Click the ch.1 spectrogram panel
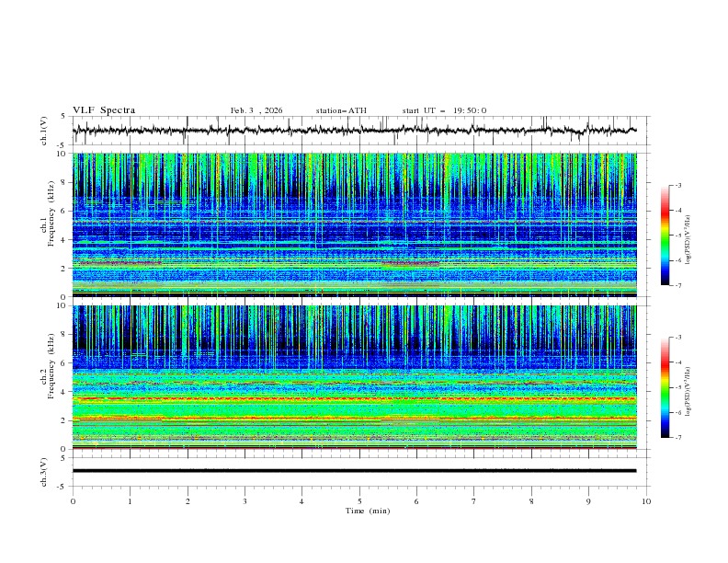 [354, 224]
